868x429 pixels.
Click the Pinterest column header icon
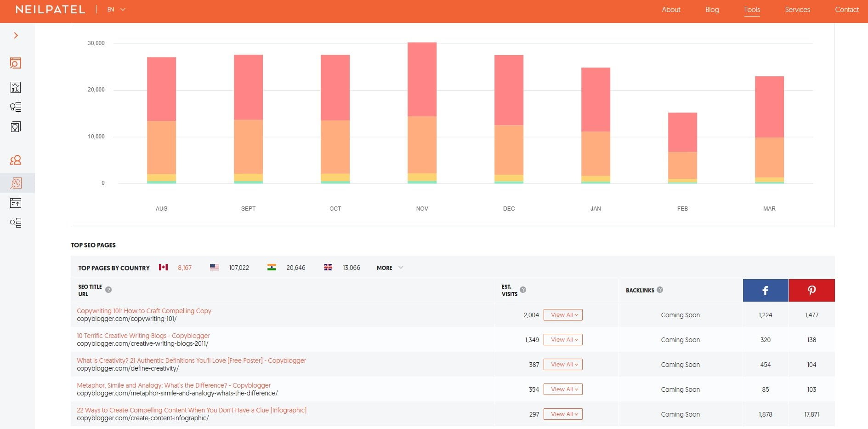tap(812, 290)
